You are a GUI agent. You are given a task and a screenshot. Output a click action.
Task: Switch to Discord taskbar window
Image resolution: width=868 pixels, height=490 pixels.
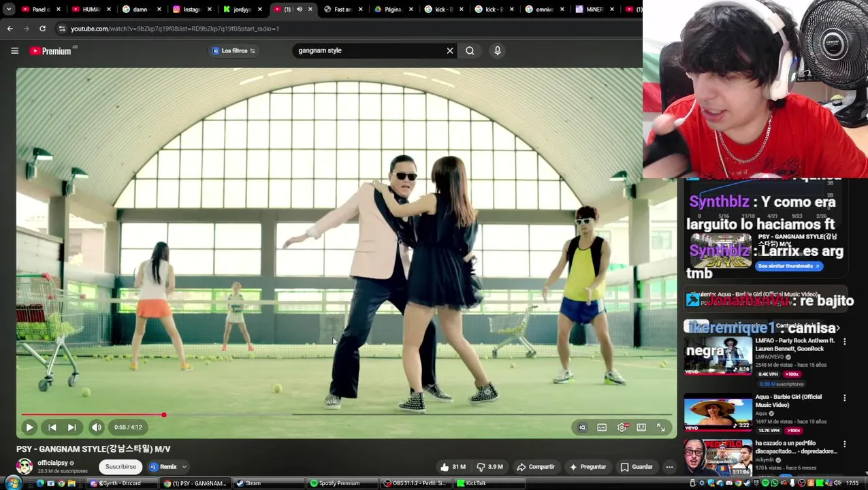pyautogui.click(x=123, y=483)
